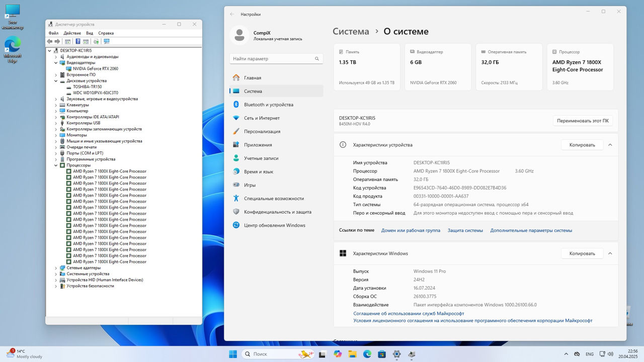Copy device specifications with Копировать button
Screen dimensions: 644x362
tap(582, 145)
